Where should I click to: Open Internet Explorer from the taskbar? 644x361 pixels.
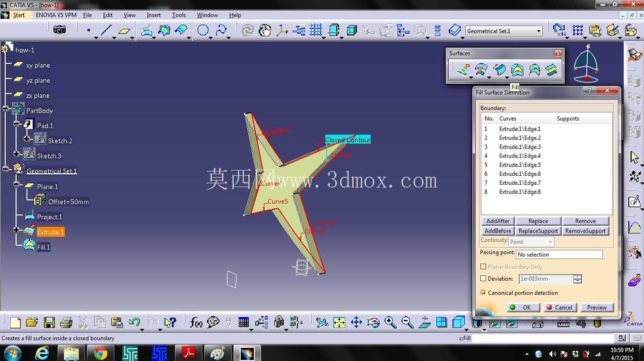tap(42, 353)
